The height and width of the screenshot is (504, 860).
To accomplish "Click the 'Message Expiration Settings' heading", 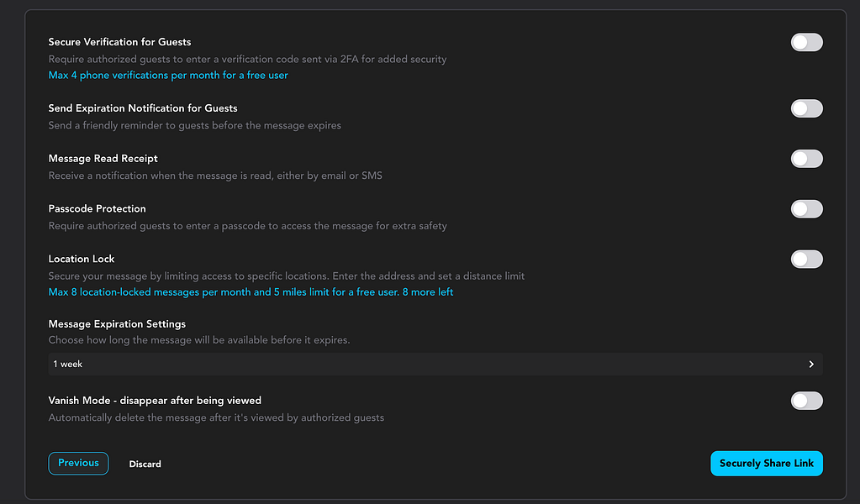I will 117,324.
